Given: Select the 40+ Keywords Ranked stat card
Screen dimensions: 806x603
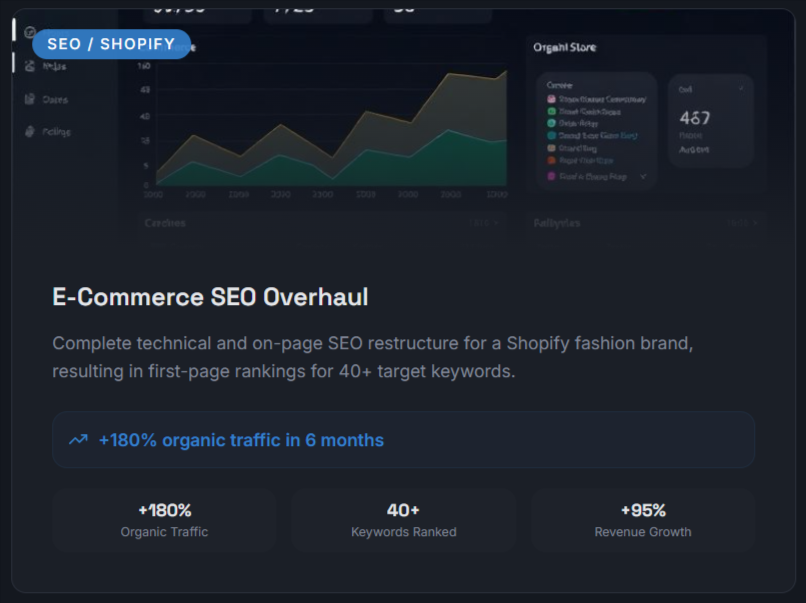Looking at the screenshot, I should (x=403, y=520).
